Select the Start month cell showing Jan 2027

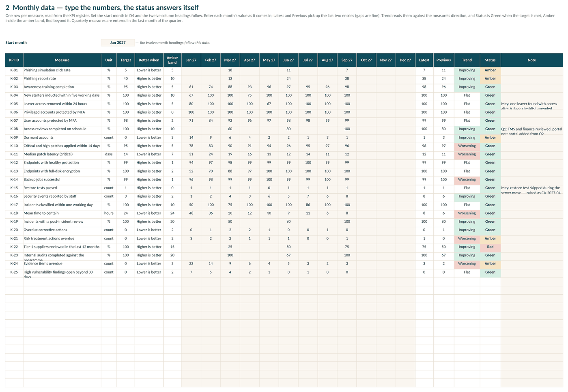(118, 43)
